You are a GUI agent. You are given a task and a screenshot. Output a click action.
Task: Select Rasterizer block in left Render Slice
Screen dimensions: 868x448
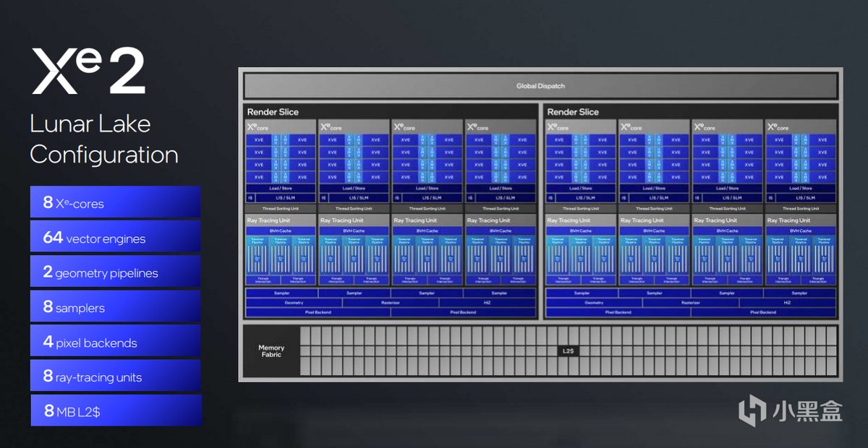pyautogui.click(x=391, y=303)
